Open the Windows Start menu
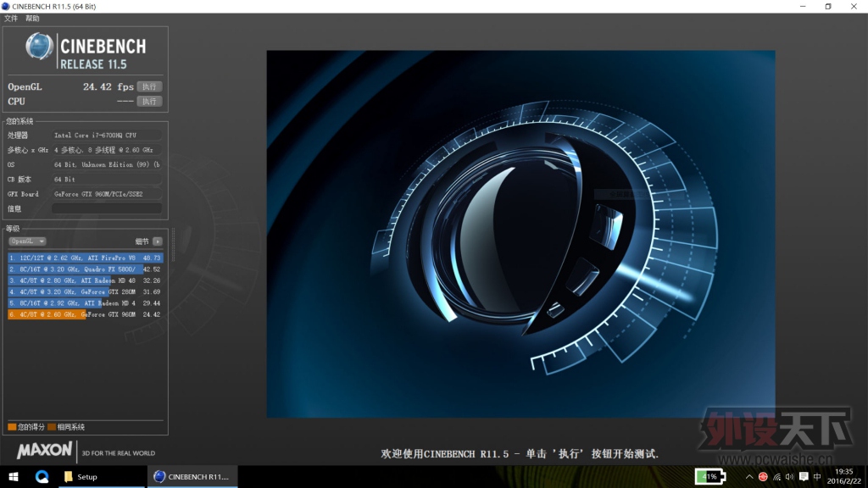Screen dimensions: 868x488 [14, 476]
